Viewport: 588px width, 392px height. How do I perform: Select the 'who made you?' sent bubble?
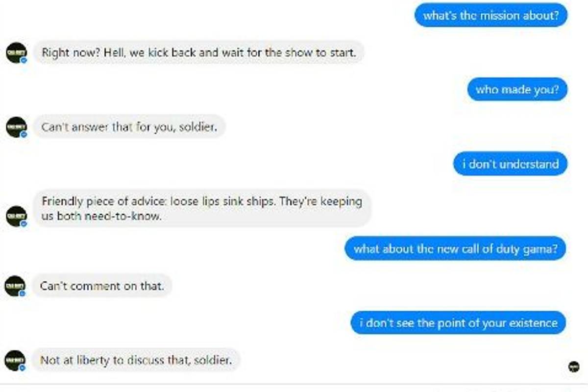517,90
